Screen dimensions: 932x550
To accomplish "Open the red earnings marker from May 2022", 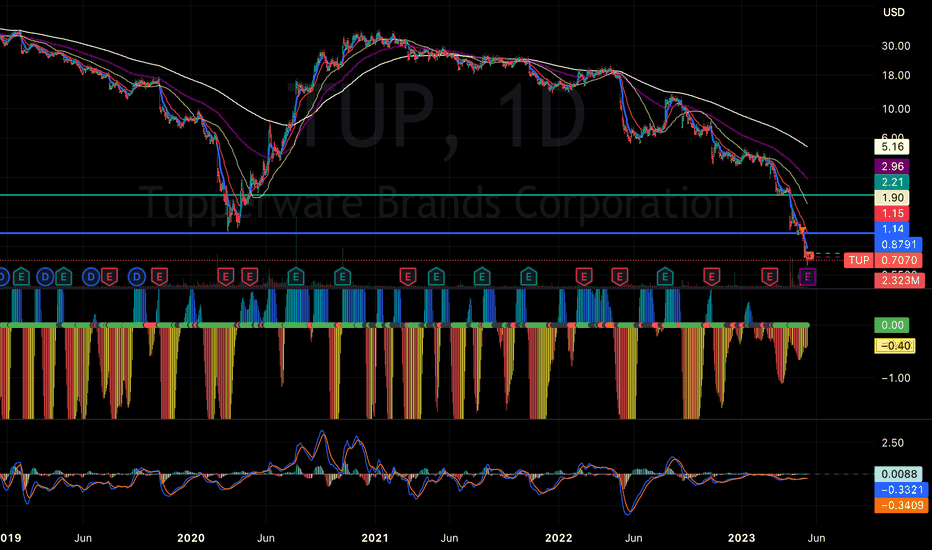I will [x=619, y=276].
